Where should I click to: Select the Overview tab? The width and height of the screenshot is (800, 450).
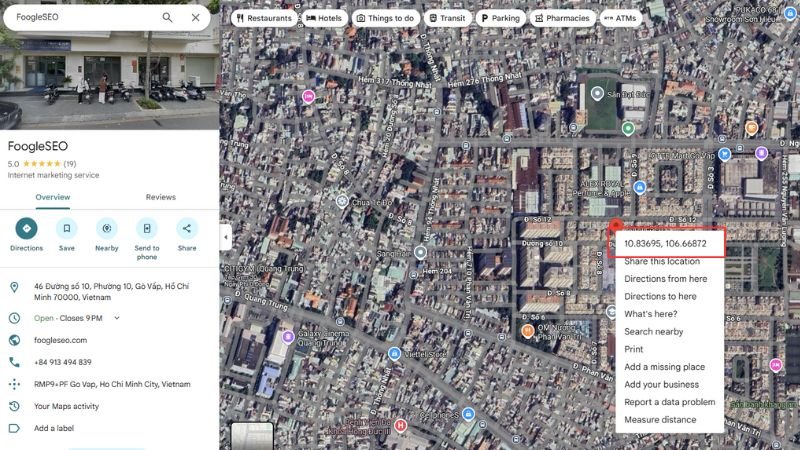[x=53, y=197]
